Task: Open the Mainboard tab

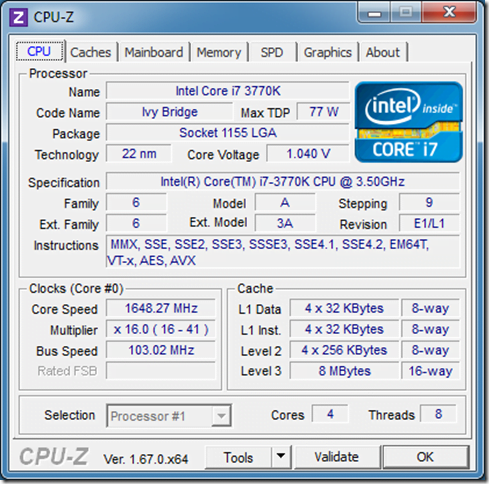Action: [154, 52]
